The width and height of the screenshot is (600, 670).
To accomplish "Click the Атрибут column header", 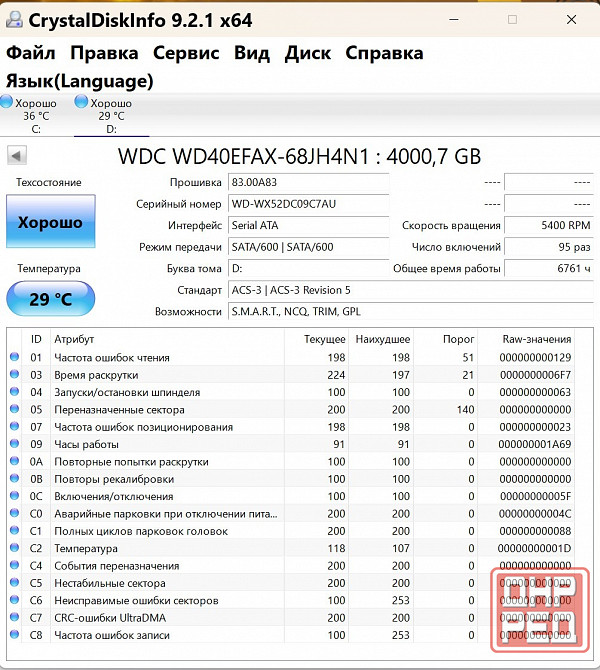I will click(167, 339).
